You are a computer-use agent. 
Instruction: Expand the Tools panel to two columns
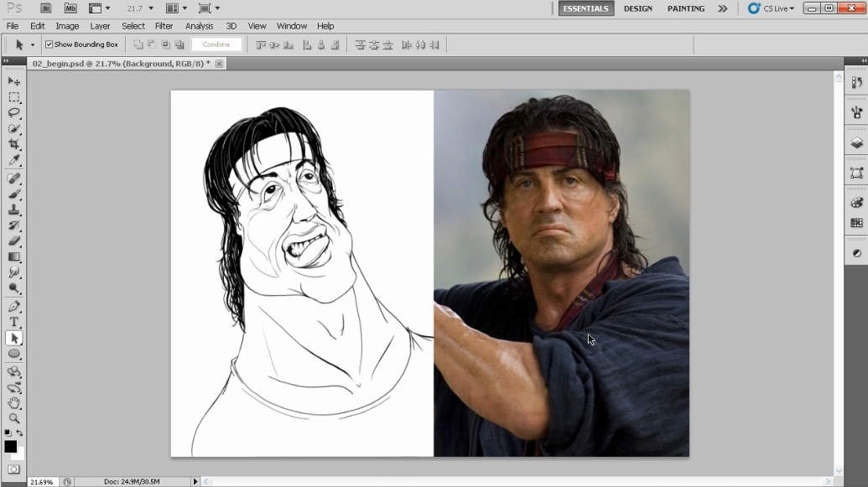point(6,60)
